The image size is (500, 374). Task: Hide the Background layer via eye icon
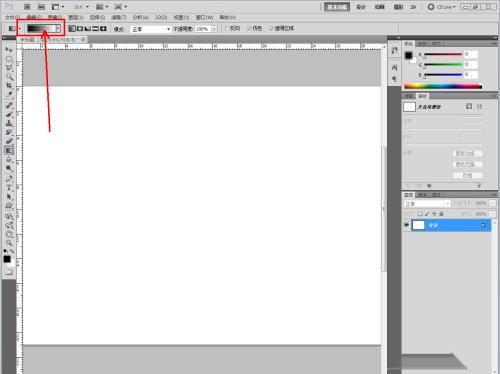click(406, 225)
